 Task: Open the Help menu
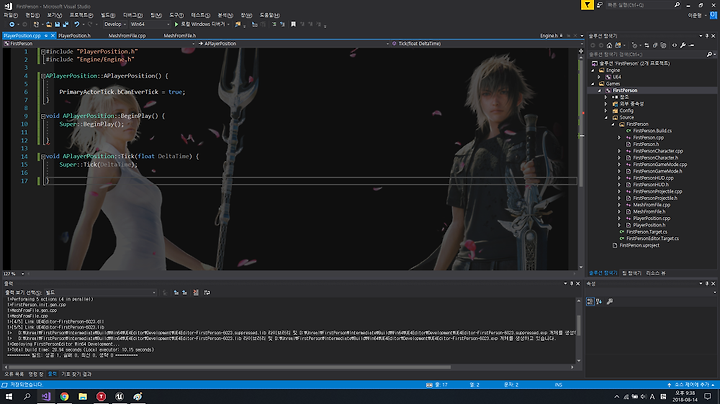tap(270, 15)
